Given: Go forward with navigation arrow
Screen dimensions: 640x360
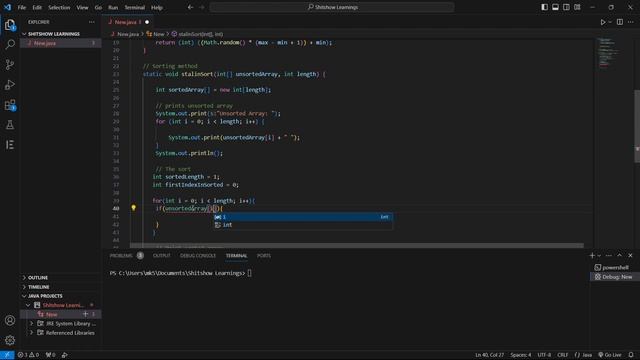Looking at the screenshot, I should 202,7.
